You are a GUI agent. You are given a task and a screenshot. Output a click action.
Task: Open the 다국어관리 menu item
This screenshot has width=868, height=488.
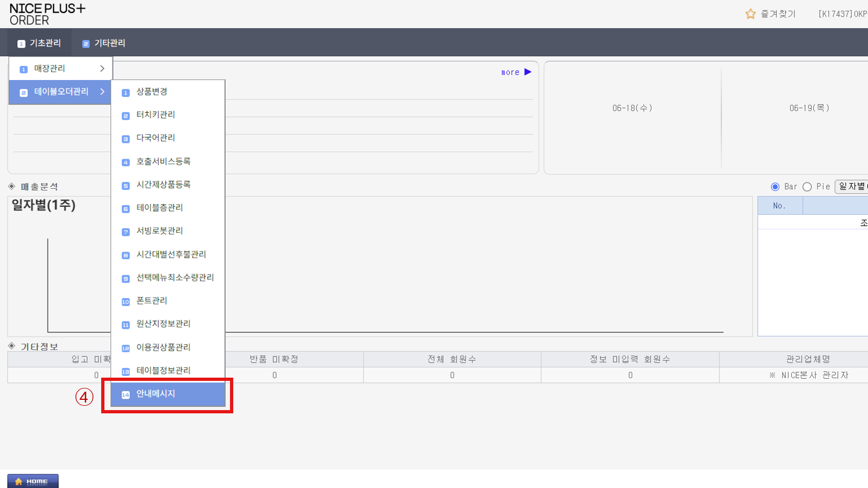click(155, 138)
